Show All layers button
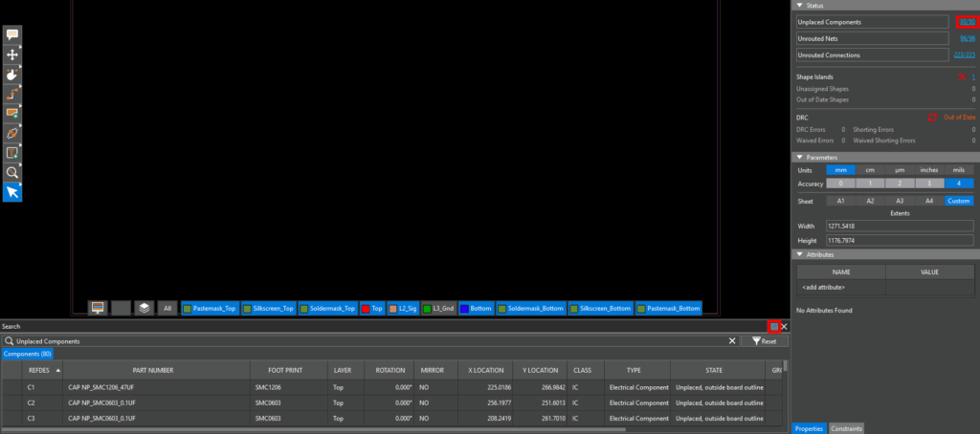Screen dimensions: 980x434 pyautogui.click(x=167, y=309)
